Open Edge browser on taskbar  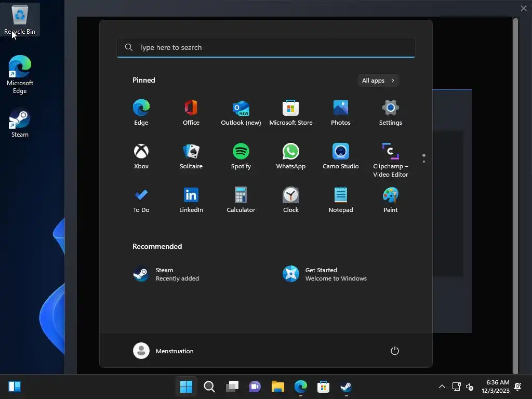coord(301,387)
